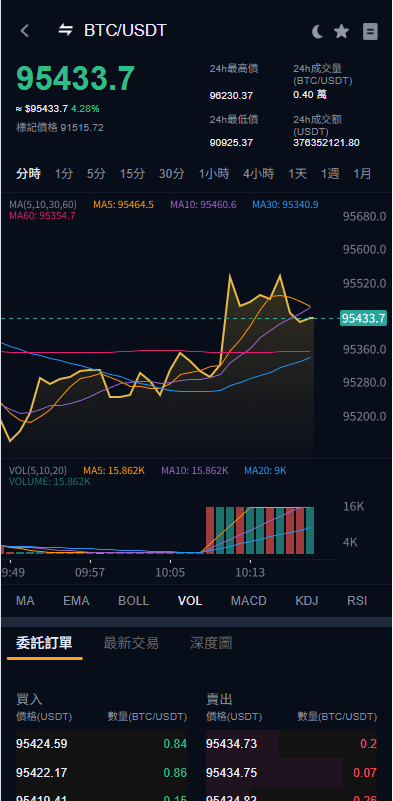Click the 24h turnover 376352121.80
Image resolution: width=393 pixels, height=801 pixels.
coord(326,143)
